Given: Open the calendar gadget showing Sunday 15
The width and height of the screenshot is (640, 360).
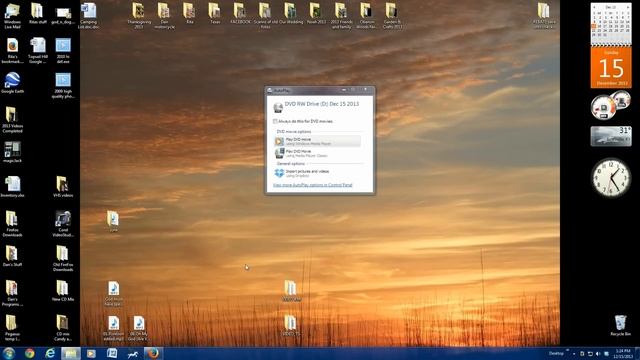Looking at the screenshot, I should pos(611,67).
